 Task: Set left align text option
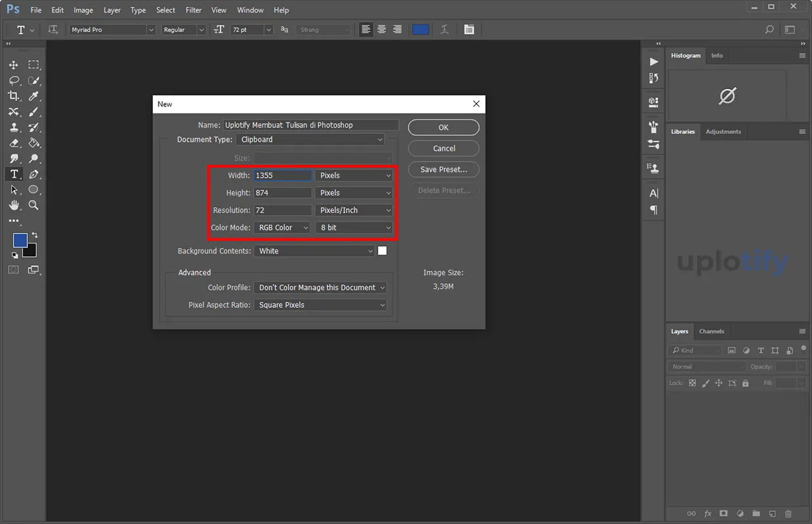click(x=366, y=29)
